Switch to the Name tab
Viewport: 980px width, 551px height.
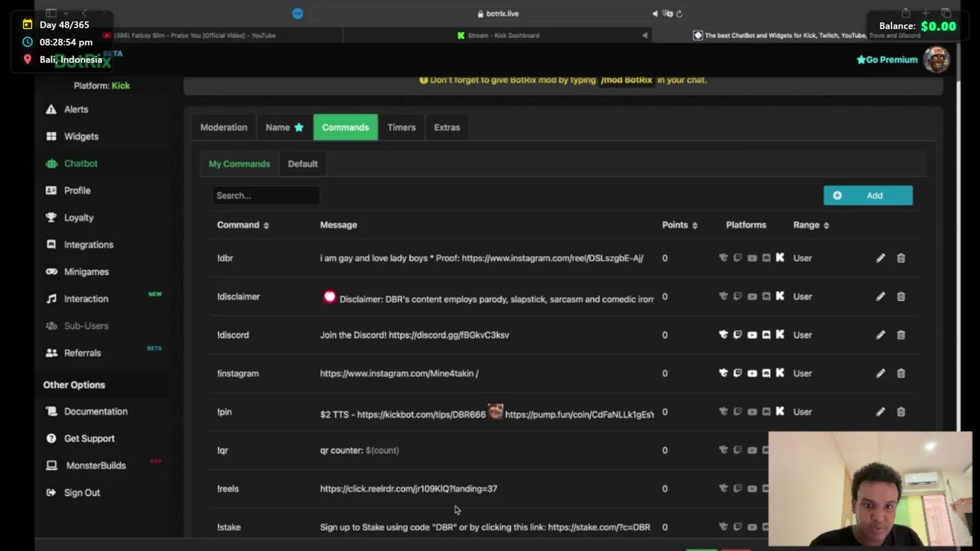[x=284, y=127]
